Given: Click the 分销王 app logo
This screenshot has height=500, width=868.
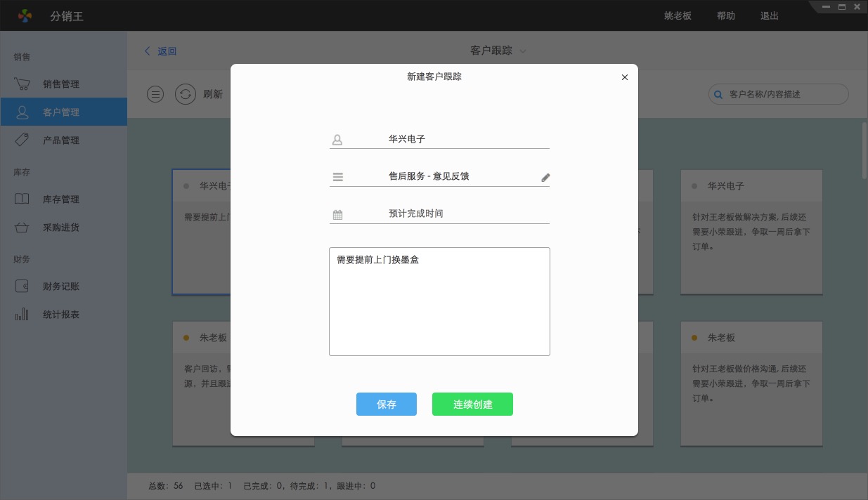Looking at the screenshot, I should click(x=25, y=15).
